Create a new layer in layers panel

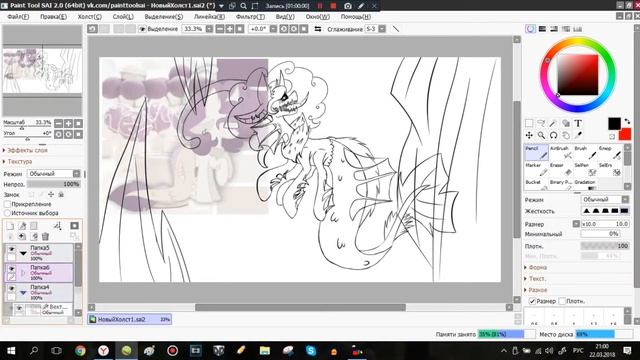[x=10, y=226]
